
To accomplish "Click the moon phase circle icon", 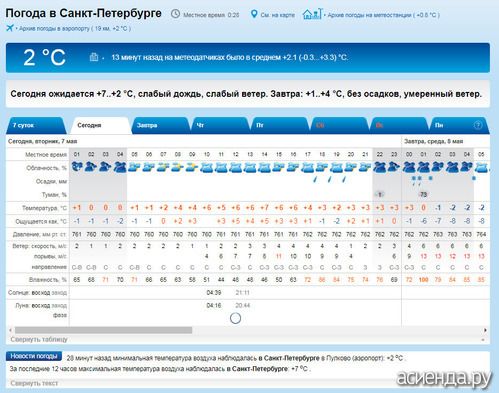I will (235, 318).
